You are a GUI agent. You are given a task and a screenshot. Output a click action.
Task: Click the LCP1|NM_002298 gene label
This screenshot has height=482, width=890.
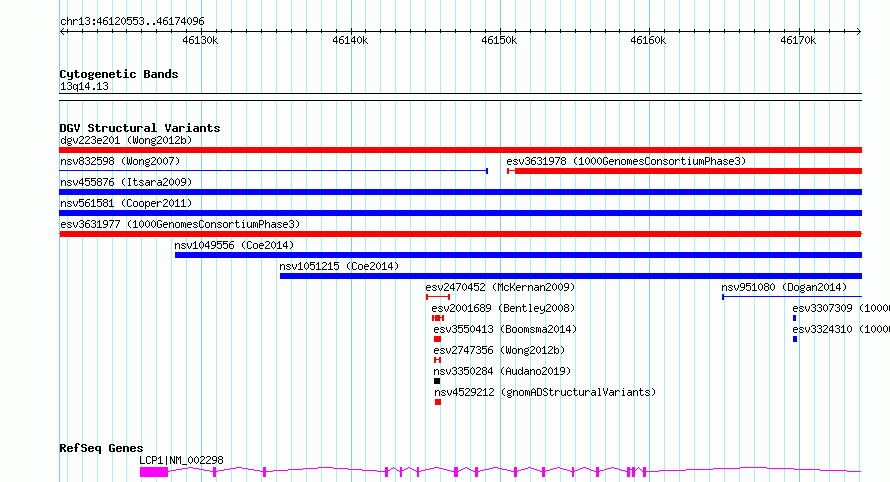tap(182, 460)
